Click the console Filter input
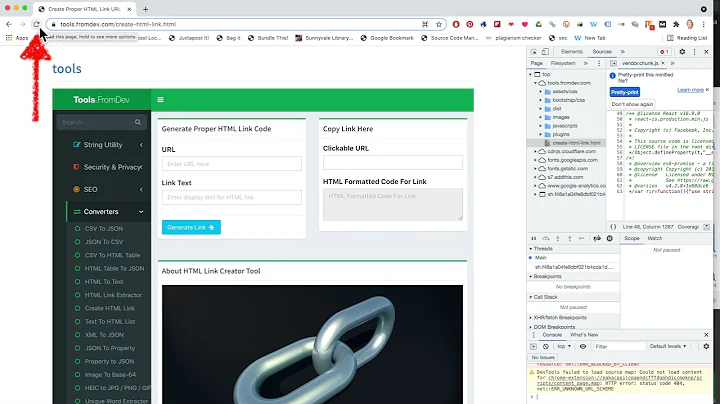 pos(618,347)
